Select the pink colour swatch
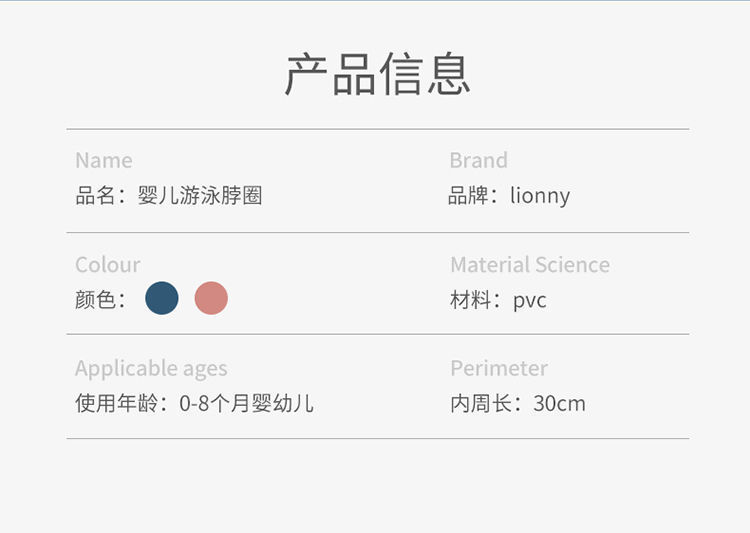This screenshot has height=533, width=750. [211, 298]
